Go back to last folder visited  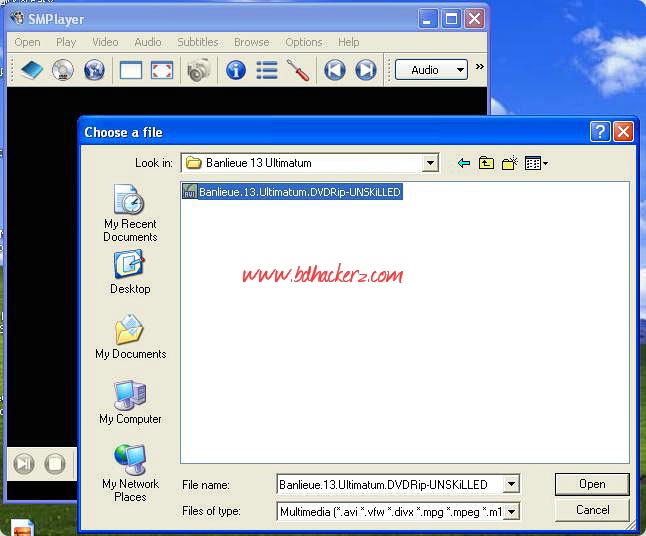[x=464, y=163]
